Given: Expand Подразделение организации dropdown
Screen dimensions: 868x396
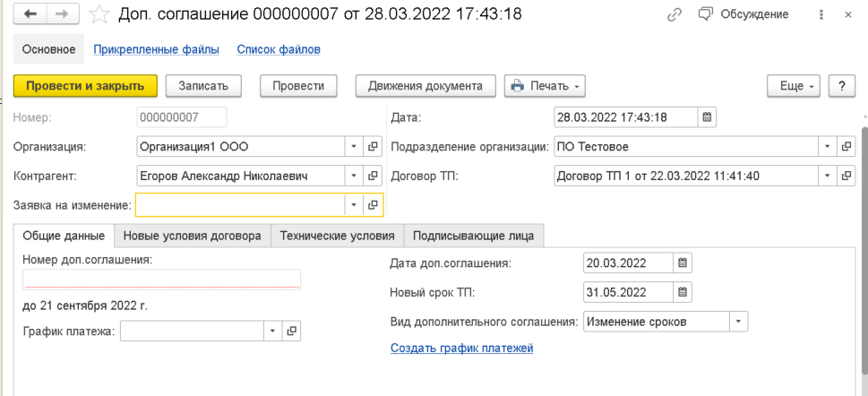Looking at the screenshot, I should (825, 147).
